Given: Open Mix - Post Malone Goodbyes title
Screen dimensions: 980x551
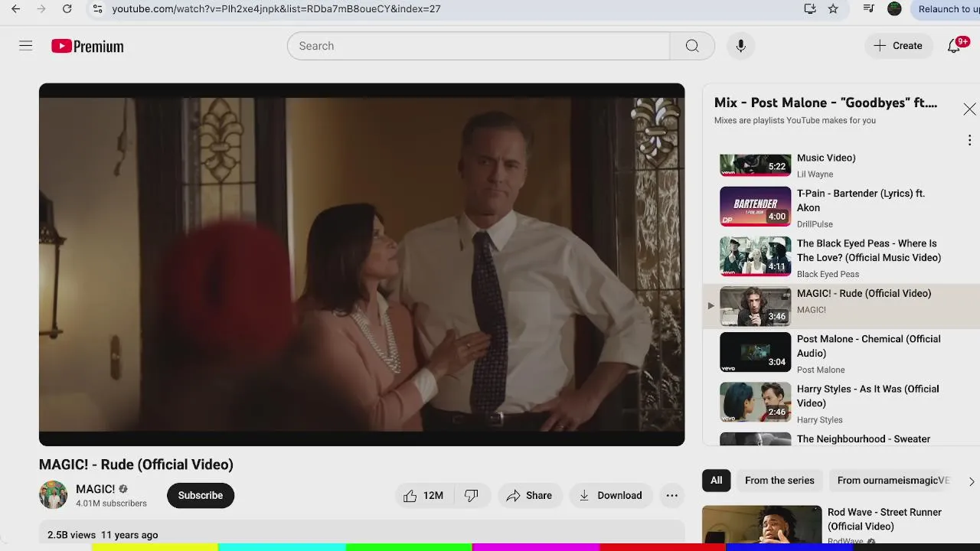Looking at the screenshot, I should (x=825, y=103).
